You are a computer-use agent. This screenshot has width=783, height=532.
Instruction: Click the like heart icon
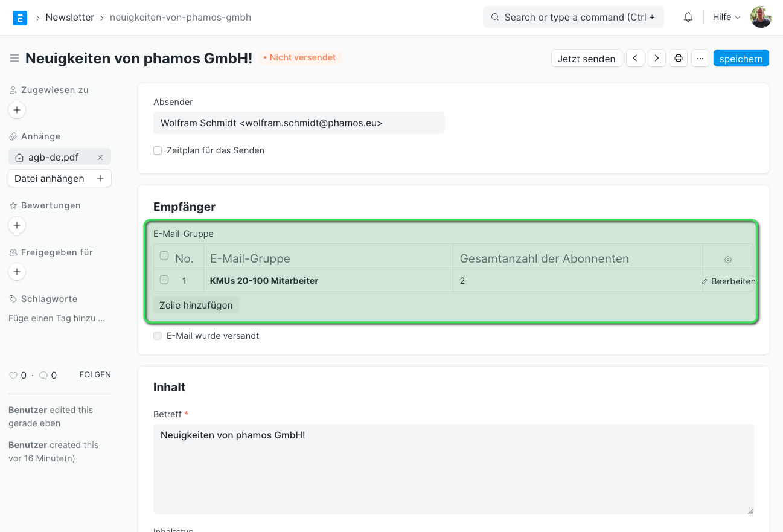(13, 375)
